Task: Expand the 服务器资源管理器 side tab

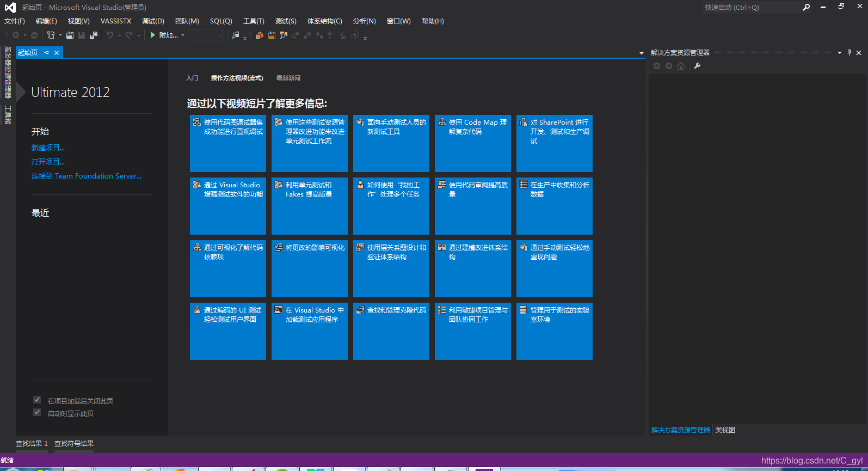Action: 8,72
